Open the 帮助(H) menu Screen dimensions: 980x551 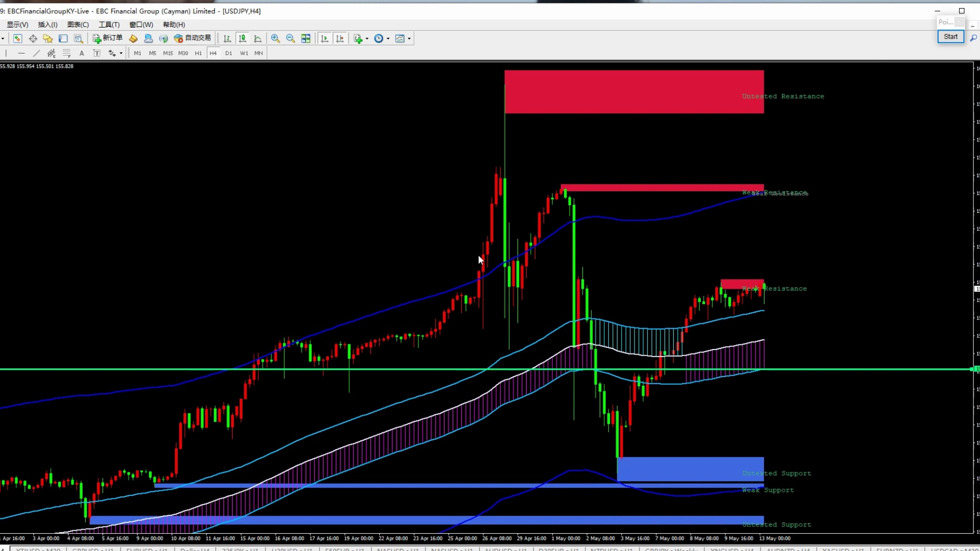(x=174, y=24)
